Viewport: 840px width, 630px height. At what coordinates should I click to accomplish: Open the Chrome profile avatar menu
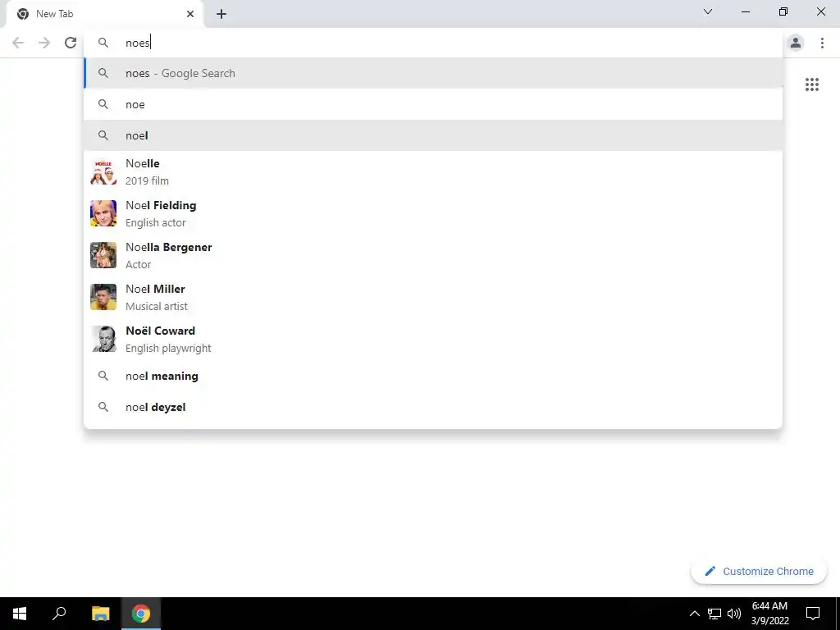coord(796,43)
